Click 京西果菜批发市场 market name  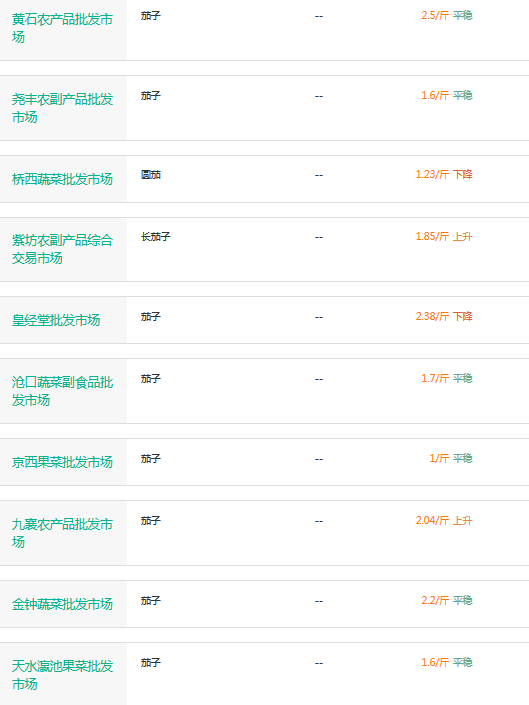coord(62,462)
